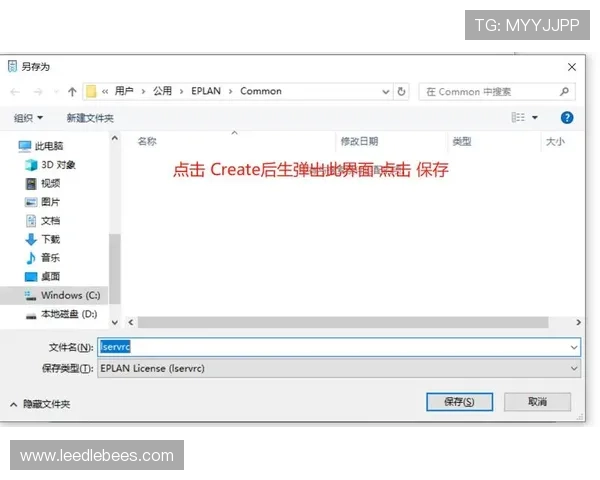The height and width of the screenshot is (480, 600).
Task: Select 3D 对象 in navigation tree
Action: (x=50, y=165)
